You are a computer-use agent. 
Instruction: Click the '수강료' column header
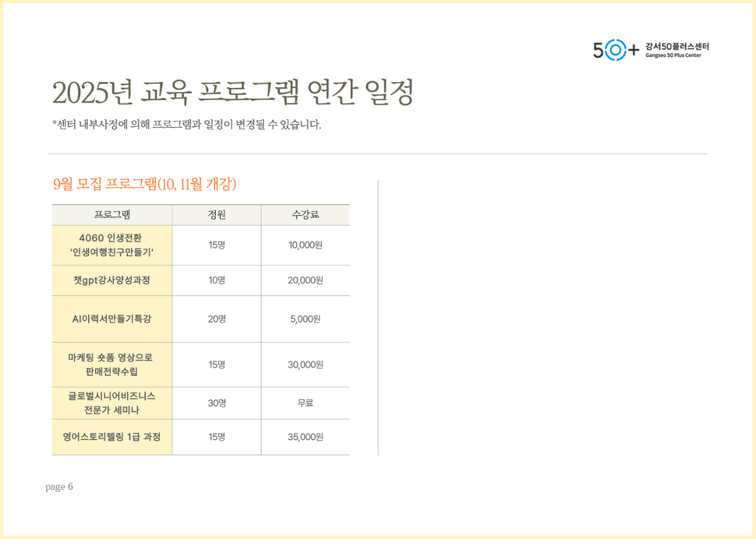click(305, 215)
